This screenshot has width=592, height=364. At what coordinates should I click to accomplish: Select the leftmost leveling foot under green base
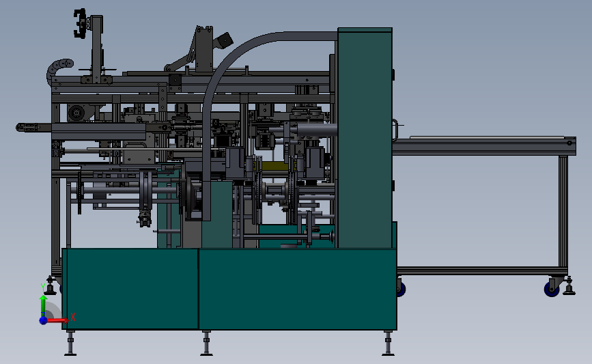coord(70,343)
